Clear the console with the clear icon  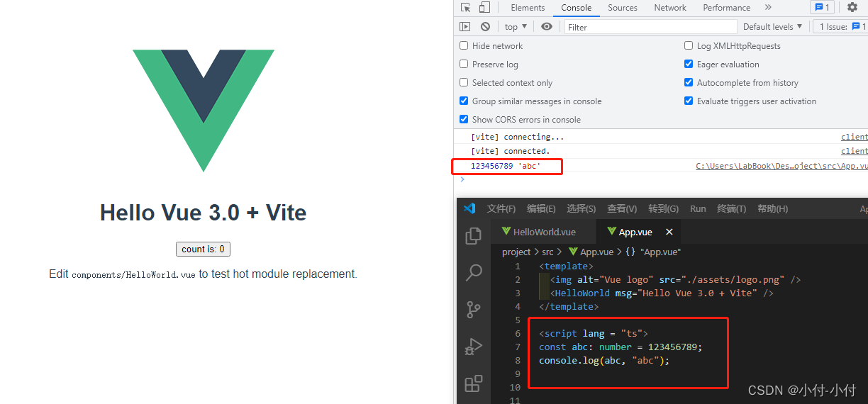485,27
